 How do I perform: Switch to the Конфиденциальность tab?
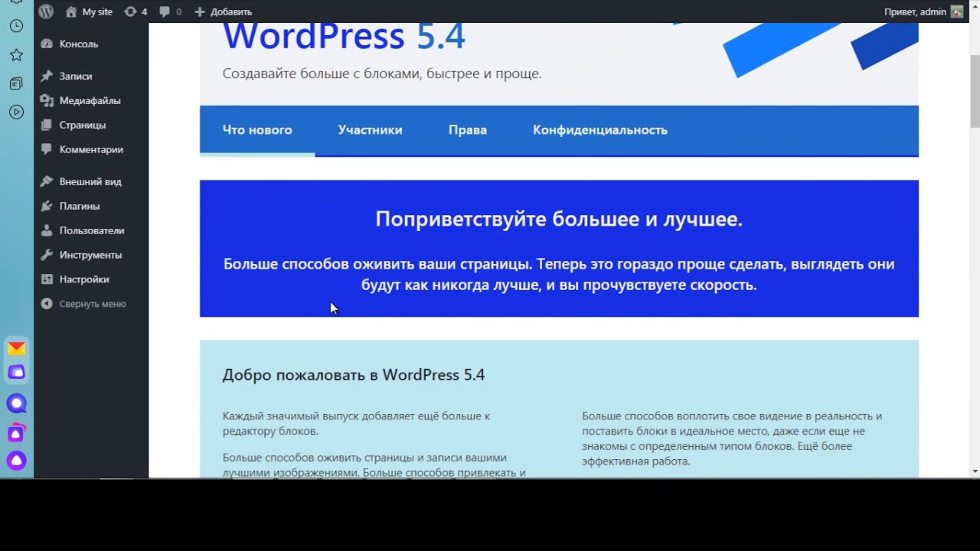600,131
